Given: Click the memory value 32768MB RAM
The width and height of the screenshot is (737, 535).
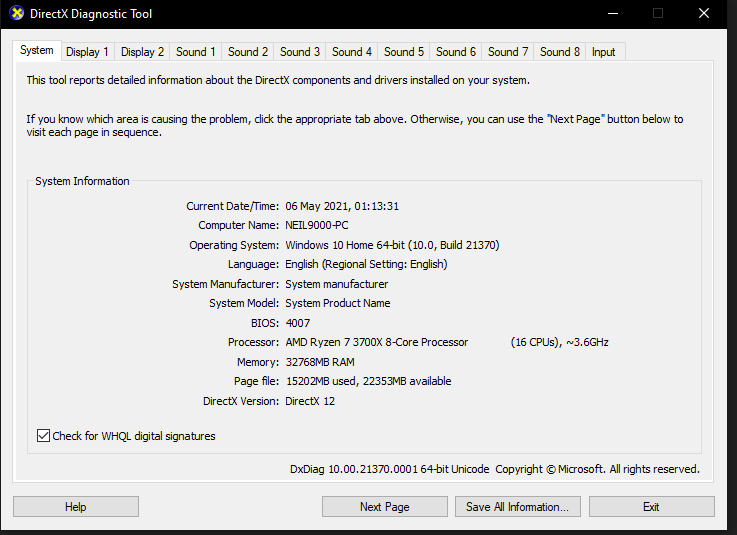Looking at the screenshot, I should coord(320,362).
